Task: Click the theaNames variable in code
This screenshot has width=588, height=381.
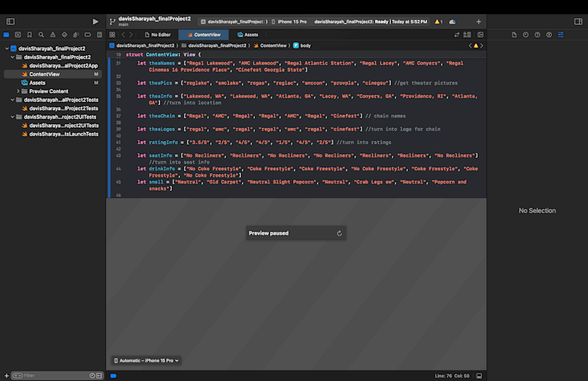Action: (162, 63)
